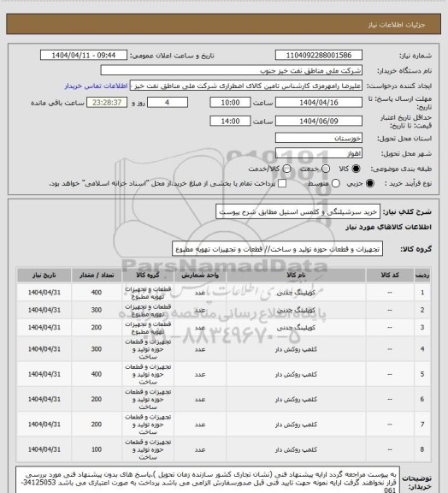Screen dimensions: 448x493
Task: Click the delivery province field خوزستان
Action: 319,138
